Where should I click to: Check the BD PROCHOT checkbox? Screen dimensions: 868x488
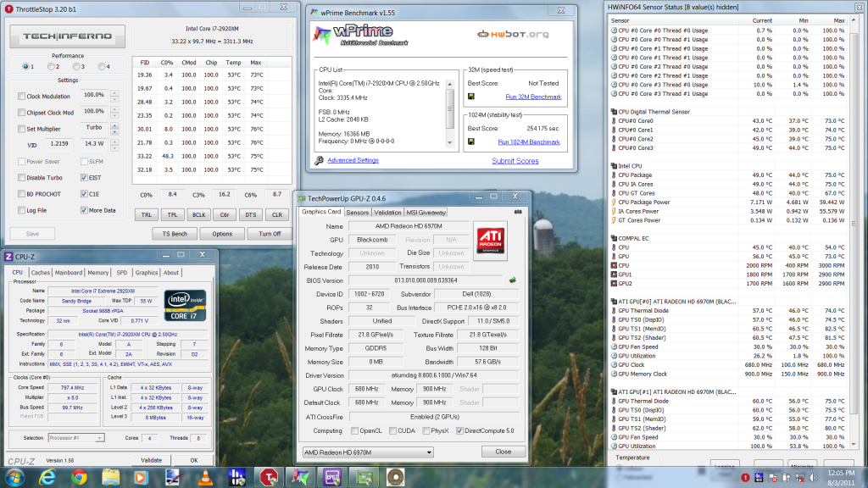point(21,194)
